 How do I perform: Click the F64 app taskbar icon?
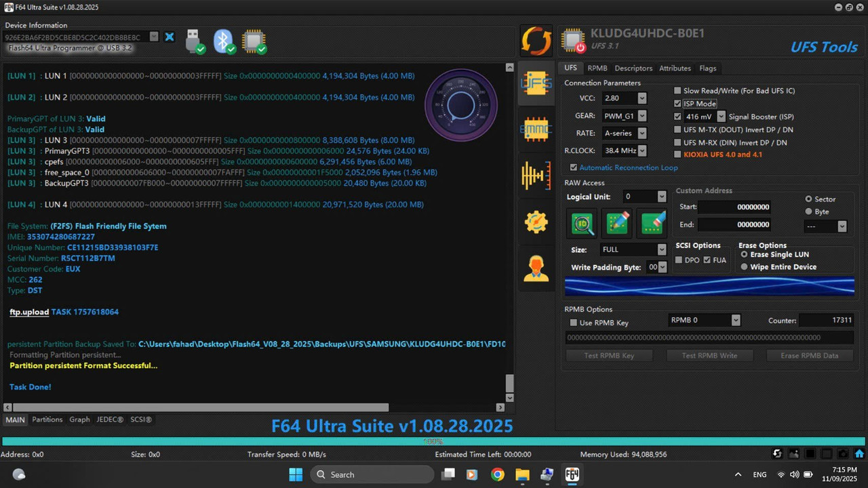572,474
